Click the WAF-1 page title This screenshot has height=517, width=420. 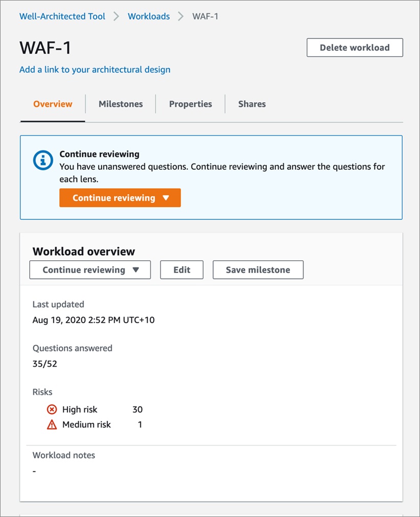coord(45,48)
